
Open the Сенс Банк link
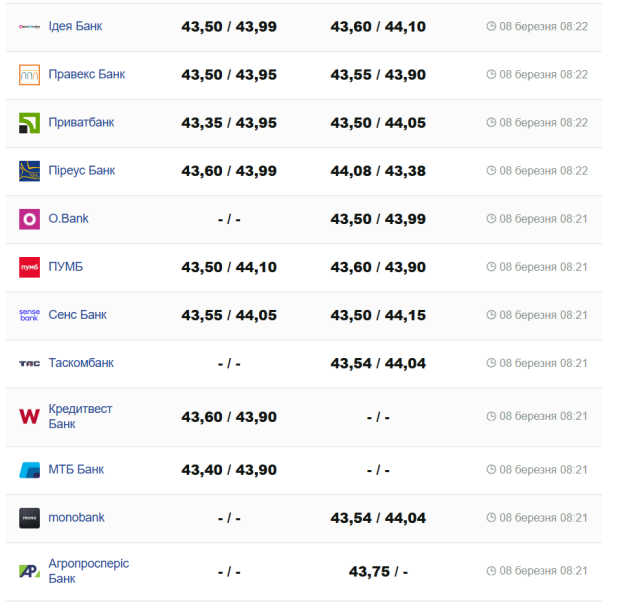tap(77, 314)
